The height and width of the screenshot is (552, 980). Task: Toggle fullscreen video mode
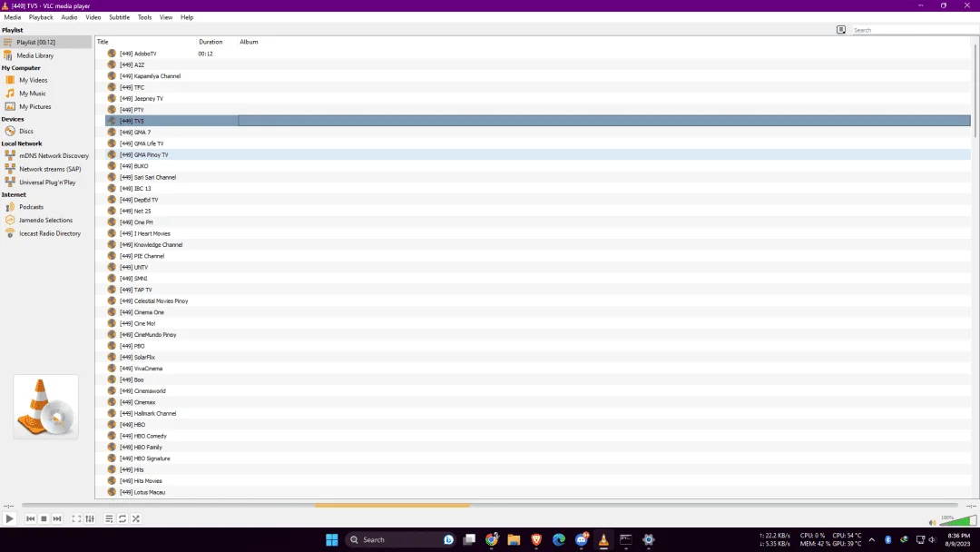click(76, 519)
